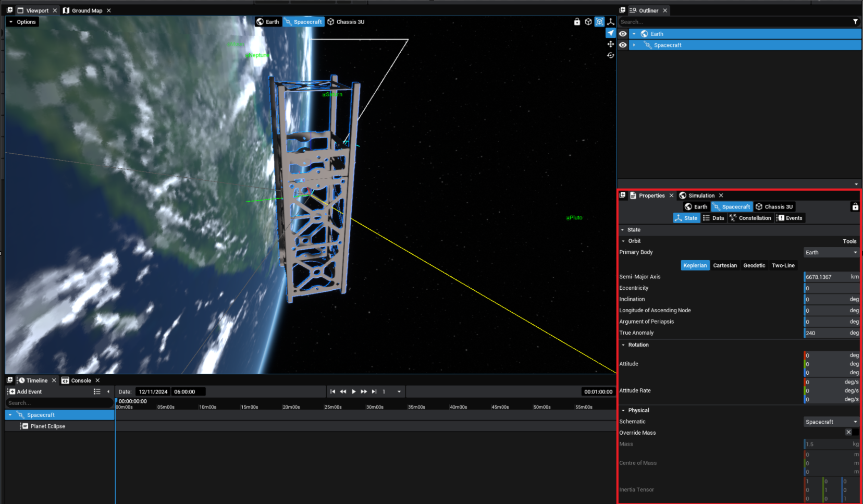This screenshot has height=504, width=863.
Task: Hide Earth using its eye icon
Action: coord(623,34)
